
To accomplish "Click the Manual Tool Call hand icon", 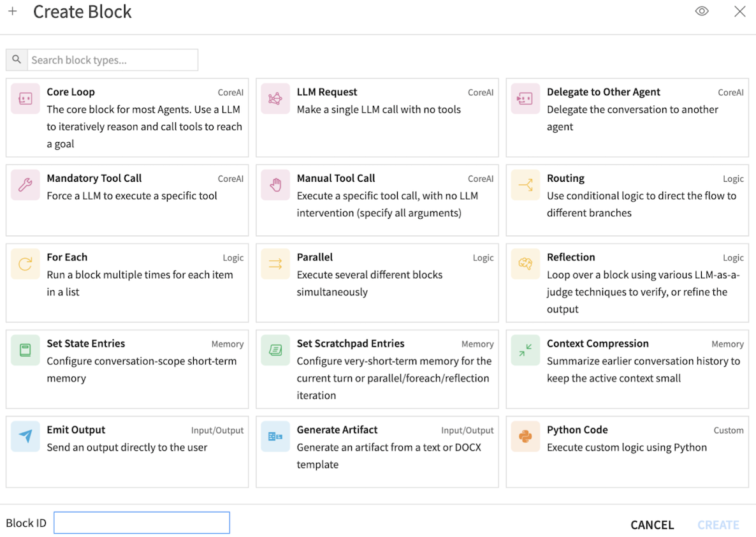I will 275,186.
